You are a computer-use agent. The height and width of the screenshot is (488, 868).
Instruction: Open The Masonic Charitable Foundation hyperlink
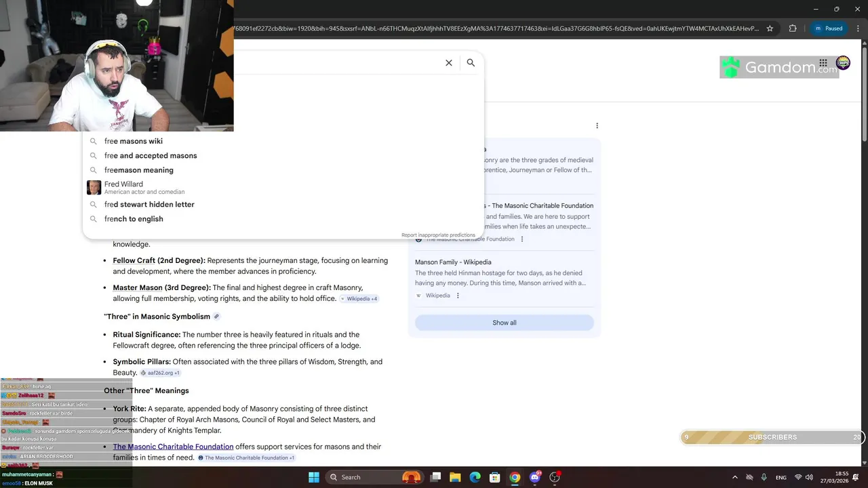coord(173,447)
